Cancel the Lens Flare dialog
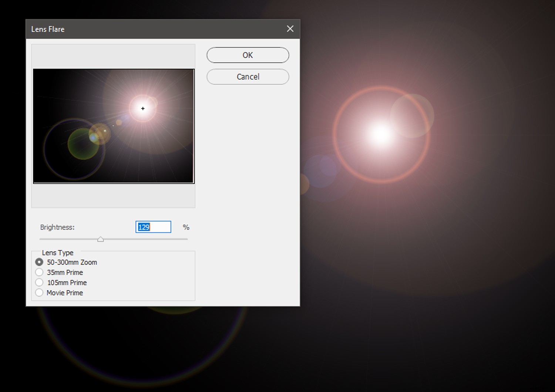 [248, 77]
